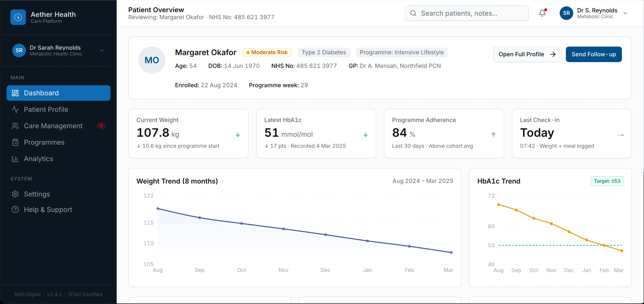
Task: Click the MO patient avatar
Action: (152, 60)
